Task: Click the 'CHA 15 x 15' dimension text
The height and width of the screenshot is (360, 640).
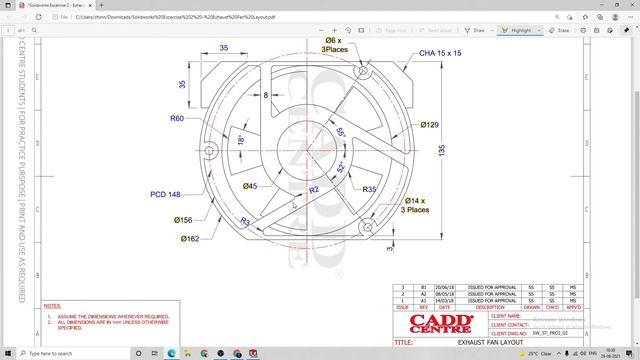Action: pyautogui.click(x=440, y=53)
